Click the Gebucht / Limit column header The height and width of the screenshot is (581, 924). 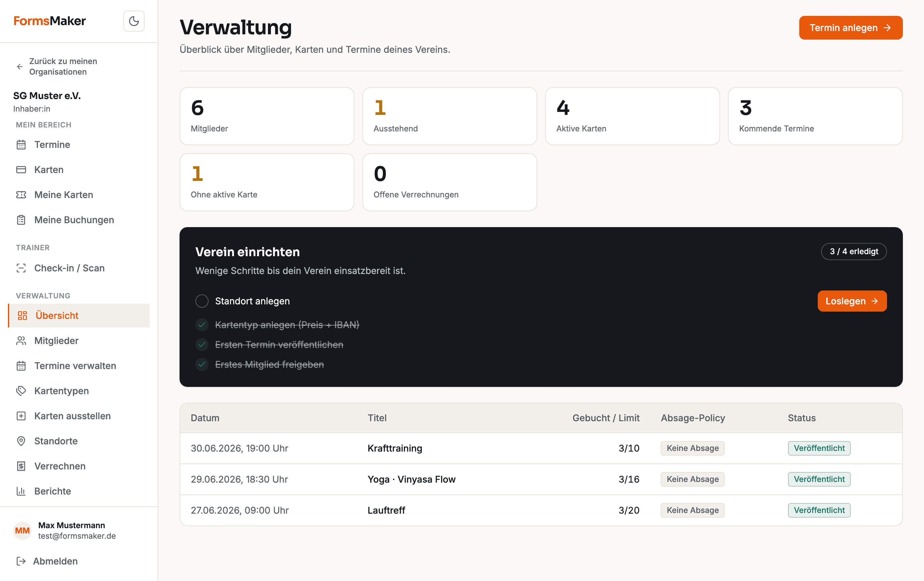tap(606, 418)
